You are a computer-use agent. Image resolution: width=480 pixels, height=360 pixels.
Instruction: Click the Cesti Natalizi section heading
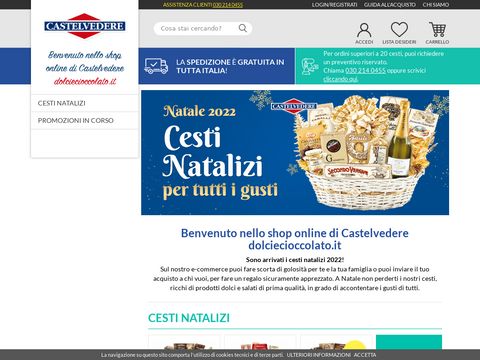point(189,318)
